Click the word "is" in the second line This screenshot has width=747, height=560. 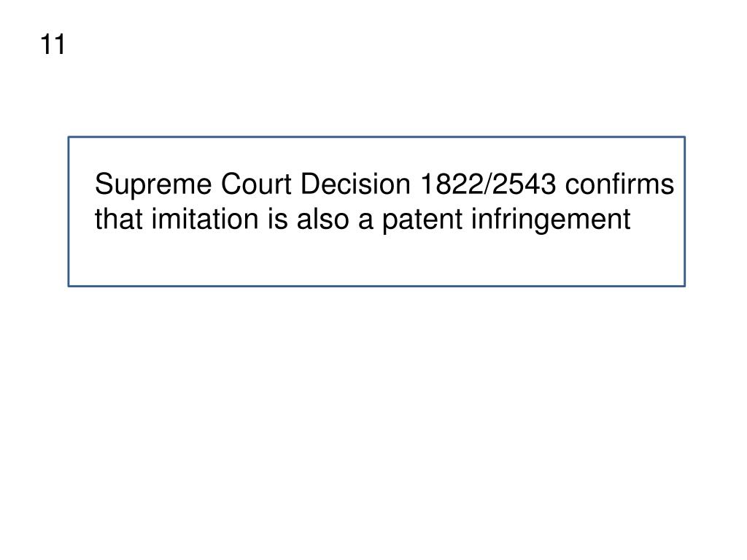277,219
